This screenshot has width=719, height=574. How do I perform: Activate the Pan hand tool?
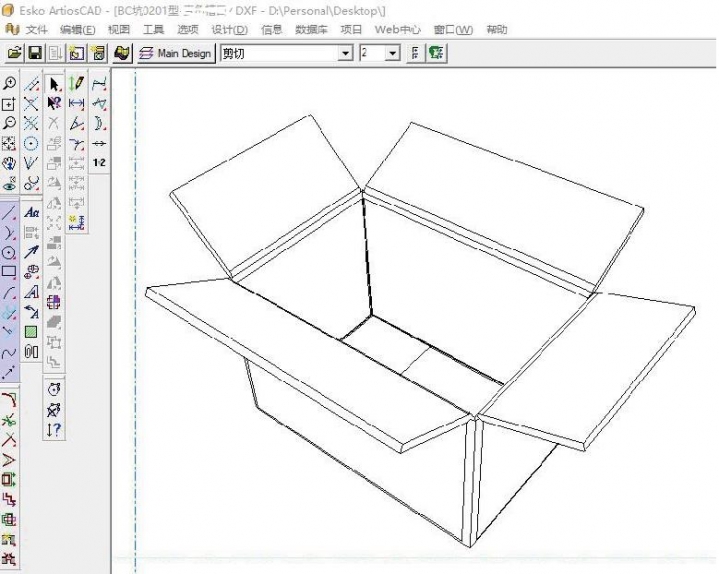pos(10,163)
